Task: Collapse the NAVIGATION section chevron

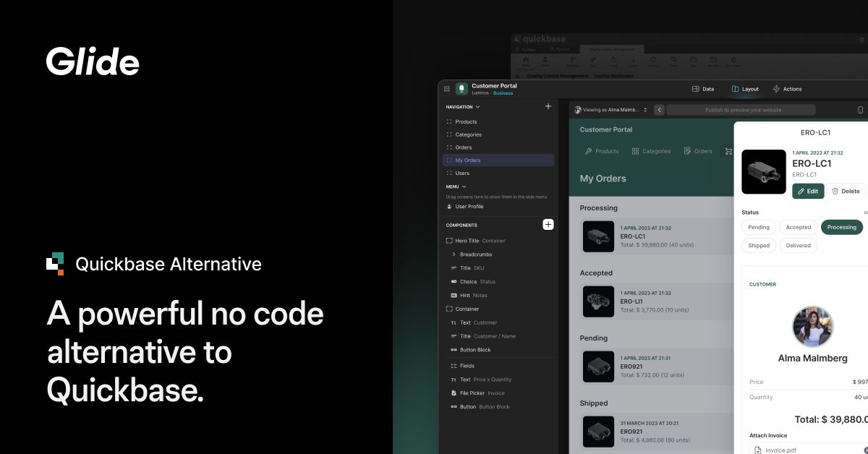Action: click(x=477, y=107)
